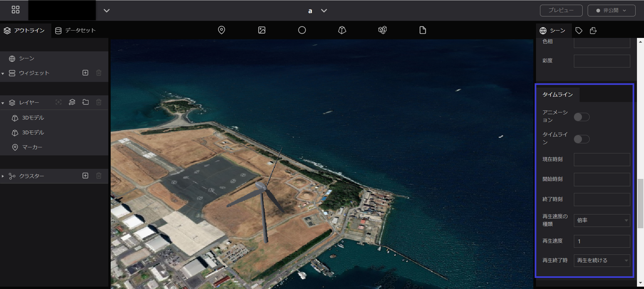Click the scroll down arrow of right panel

coord(640,284)
